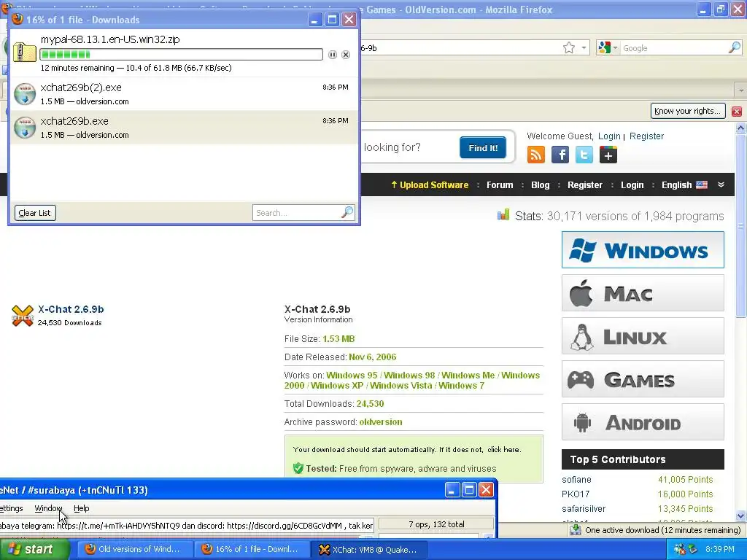The height and width of the screenshot is (560, 747).
Task: Click the Google search magnifier icon
Action: point(735,47)
